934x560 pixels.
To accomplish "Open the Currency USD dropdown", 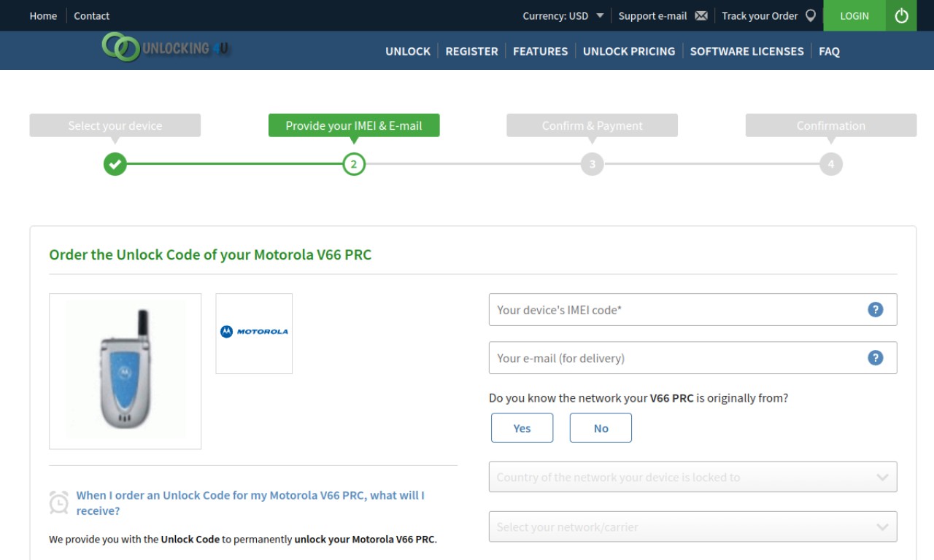I will coord(563,16).
